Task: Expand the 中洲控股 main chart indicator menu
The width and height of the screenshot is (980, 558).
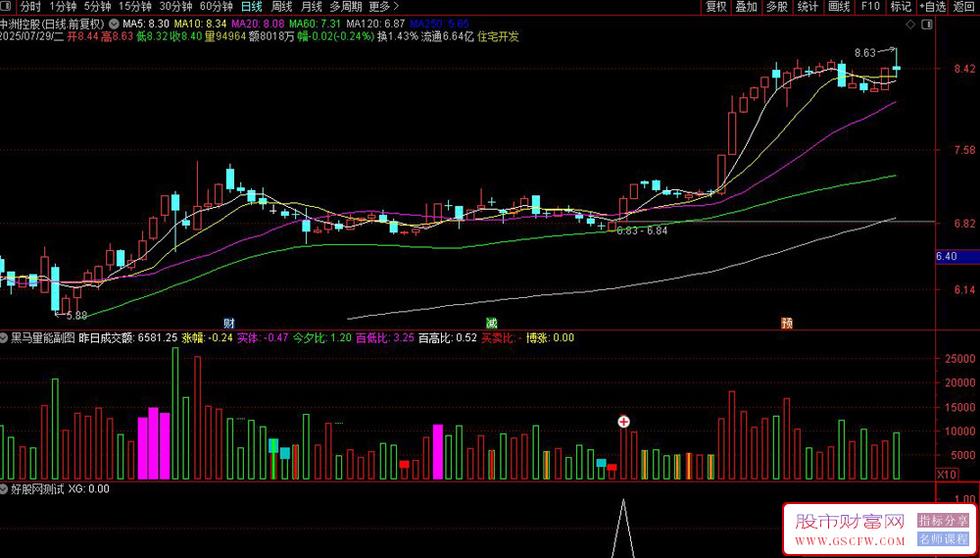Action: click(x=113, y=24)
